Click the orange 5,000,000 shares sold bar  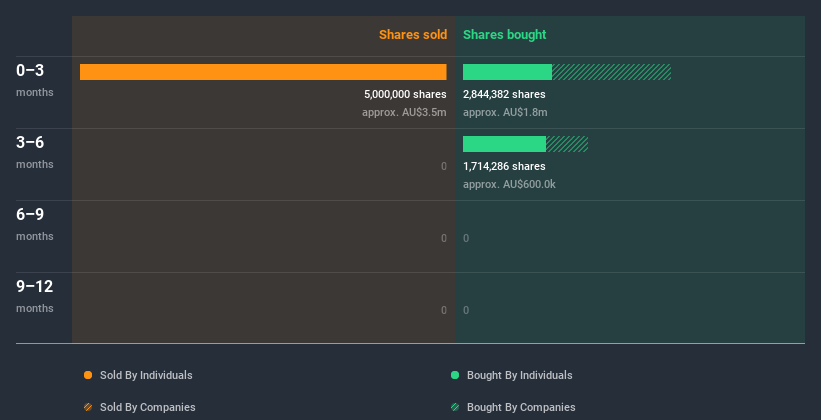(263, 72)
